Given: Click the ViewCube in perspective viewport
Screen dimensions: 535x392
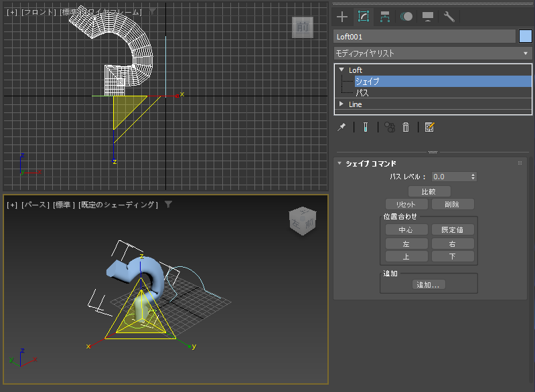Looking at the screenshot, I should coord(302,221).
